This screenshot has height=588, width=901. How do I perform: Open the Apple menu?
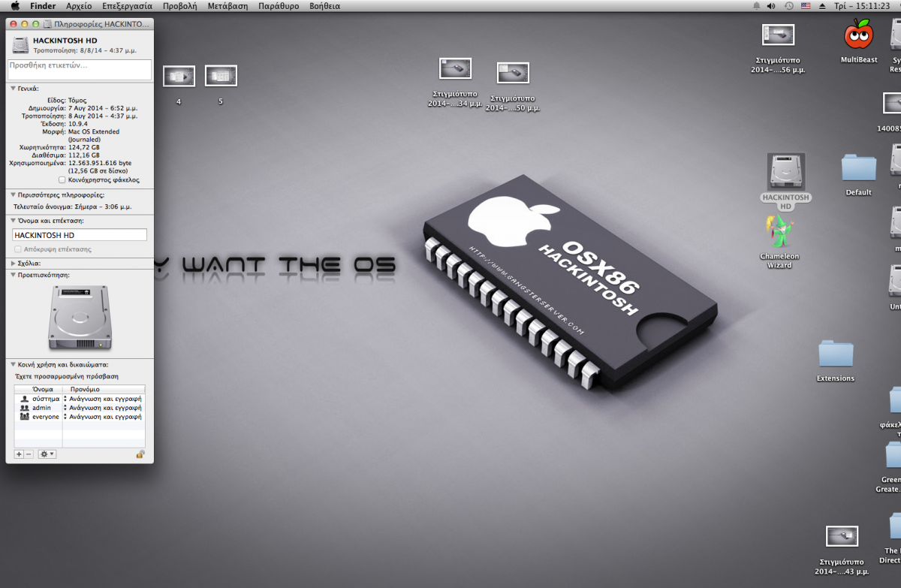click(14, 5)
